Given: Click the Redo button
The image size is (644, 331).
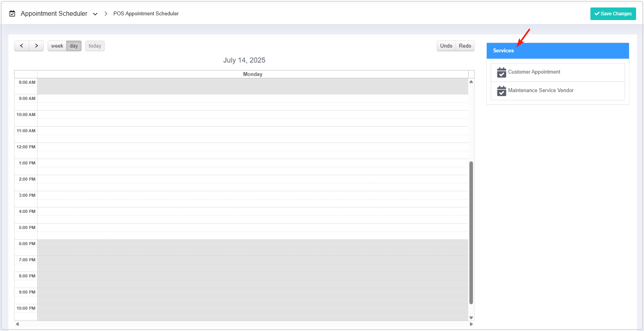Looking at the screenshot, I should (465, 46).
